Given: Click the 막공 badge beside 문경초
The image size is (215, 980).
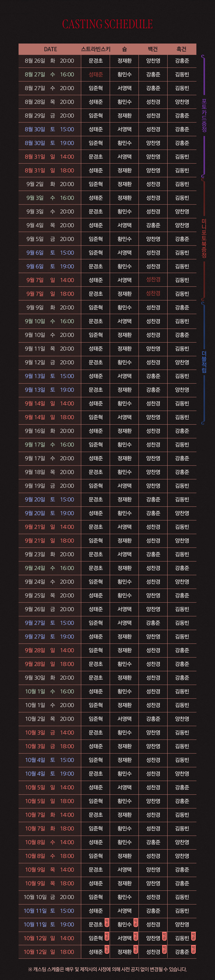Looking at the screenshot, I should click(x=107, y=923).
